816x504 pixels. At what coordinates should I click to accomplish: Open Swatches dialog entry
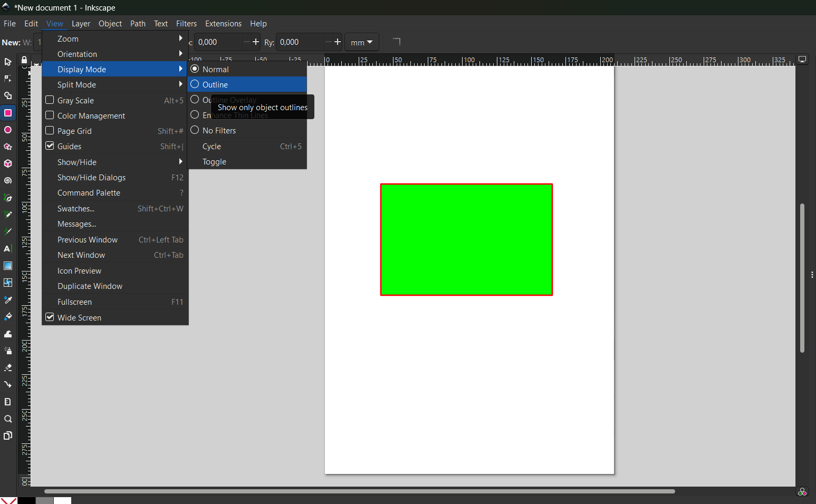[x=115, y=209]
